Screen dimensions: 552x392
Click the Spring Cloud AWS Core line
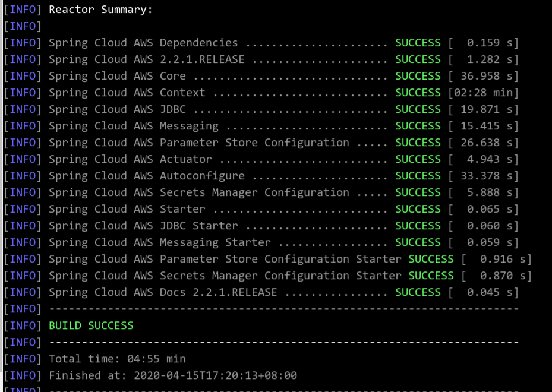(x=261, y=76)
